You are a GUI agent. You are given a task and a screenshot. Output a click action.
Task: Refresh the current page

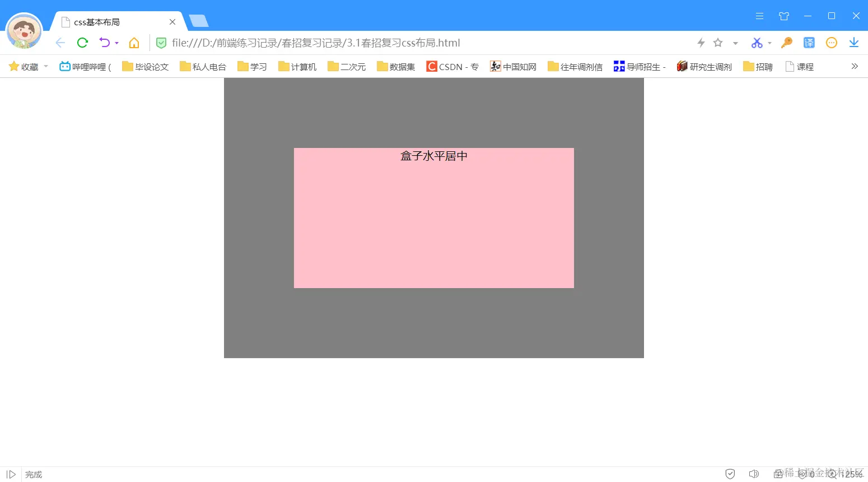point(82,43)
